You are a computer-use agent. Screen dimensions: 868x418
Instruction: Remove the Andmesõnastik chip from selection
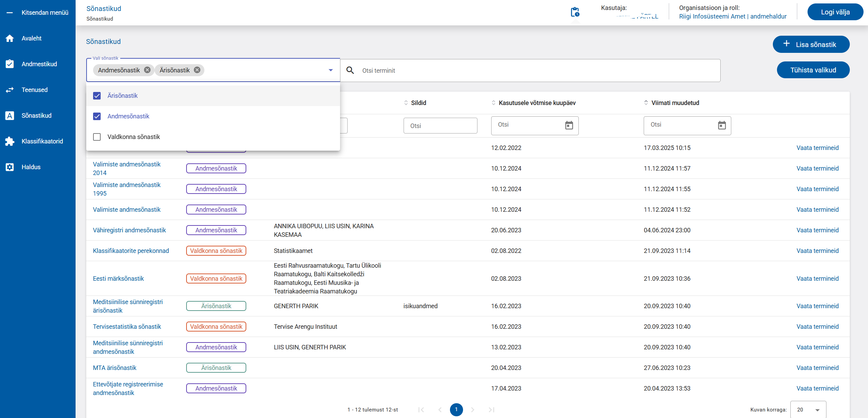[x=147, y=70]
